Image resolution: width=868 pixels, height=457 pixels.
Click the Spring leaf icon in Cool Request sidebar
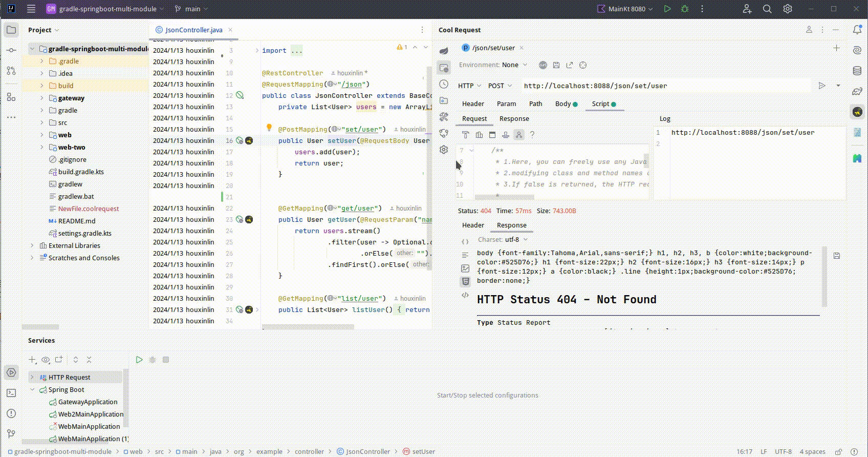click(x=444, y=50)
